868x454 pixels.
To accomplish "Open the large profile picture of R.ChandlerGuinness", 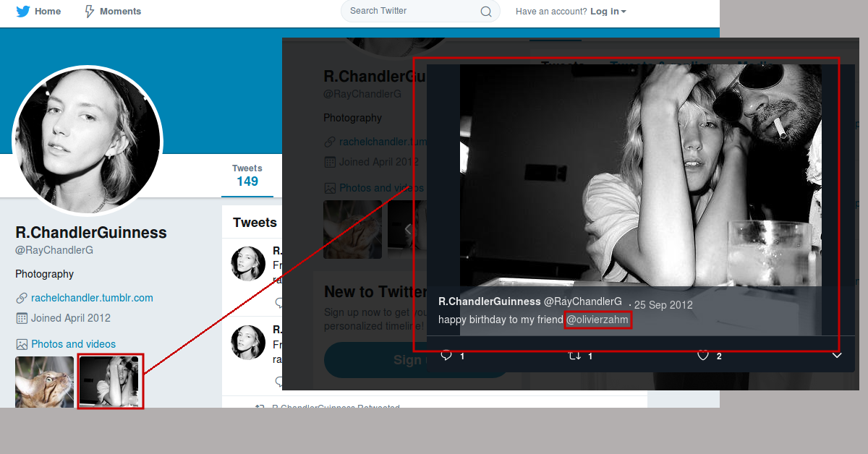I will [x=88, y=141].
